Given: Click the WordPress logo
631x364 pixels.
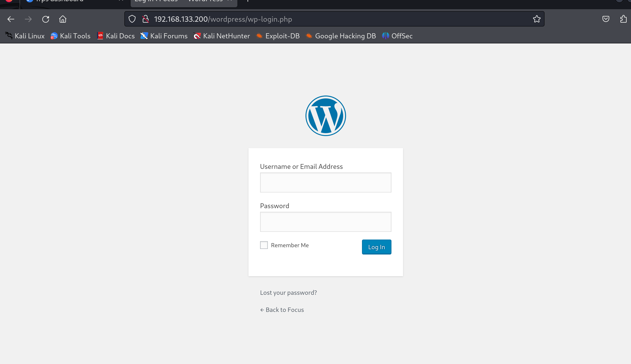Looking at the screenshot, I should click(x=326, y=116).
